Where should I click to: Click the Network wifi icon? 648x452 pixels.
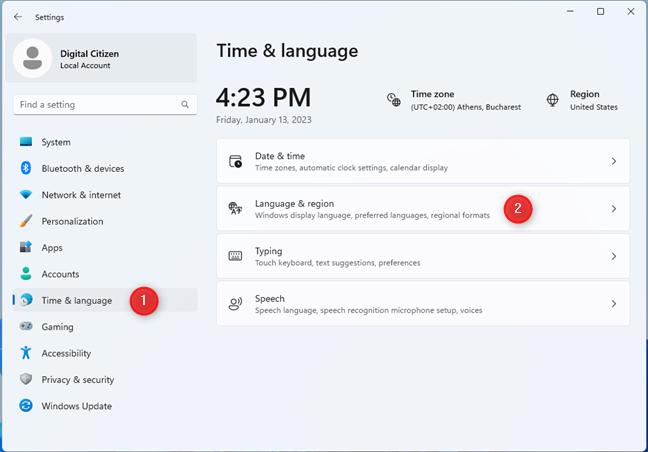coord(26,195)
